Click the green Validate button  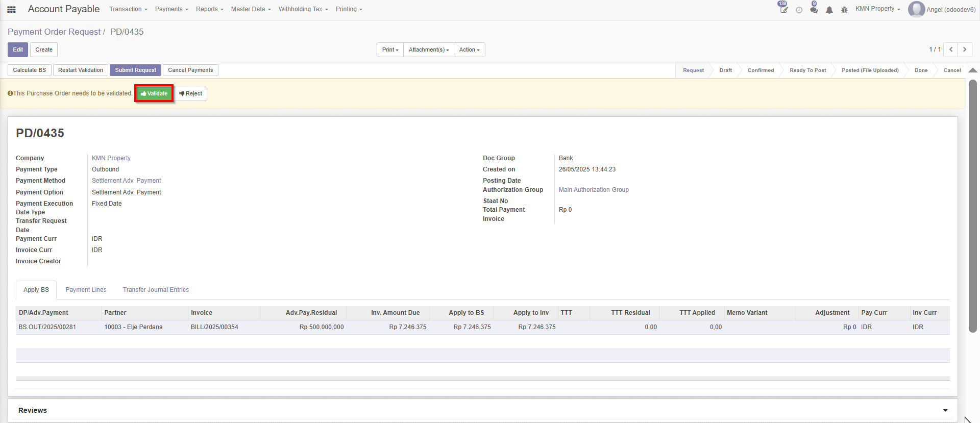pos(154,93)
